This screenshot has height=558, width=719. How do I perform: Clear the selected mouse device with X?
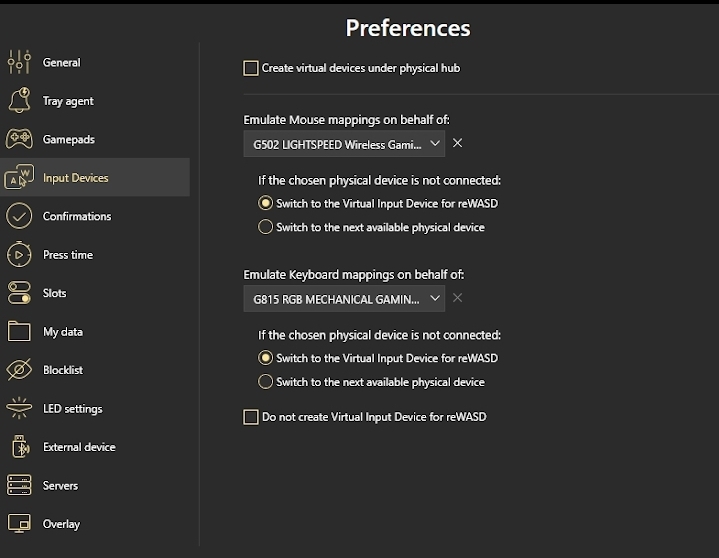tap(458, 144)
